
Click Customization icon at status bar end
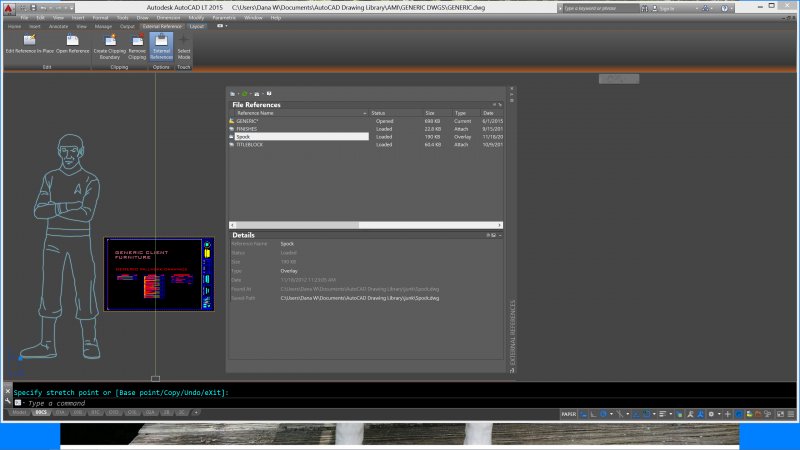point(791,414)
